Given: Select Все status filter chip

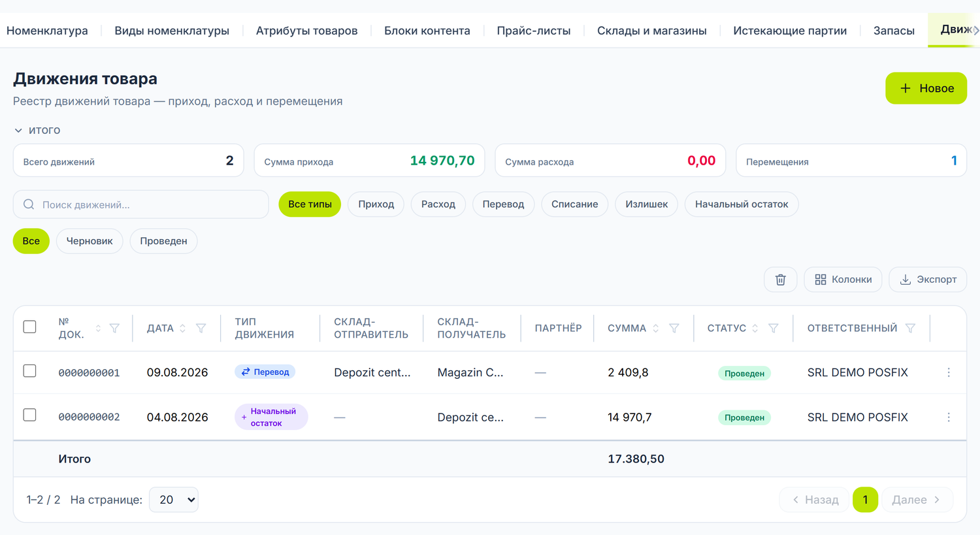Looking at the screenshot, I should (x=31, y=241).
